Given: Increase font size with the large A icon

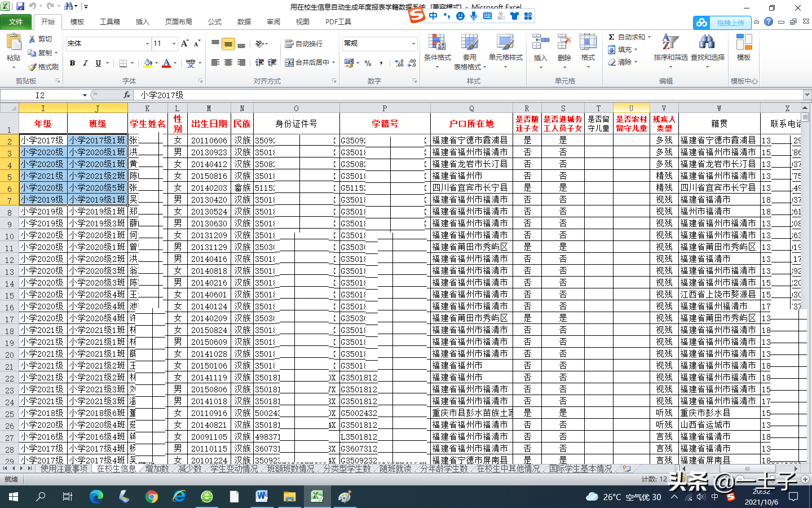Looking at the screenshot, I should click(x=184, y=43).
